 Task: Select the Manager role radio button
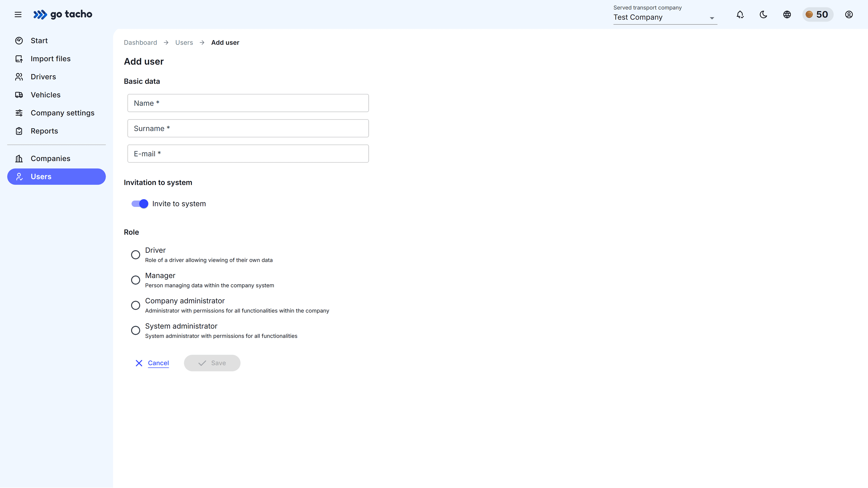pos(135,280)
